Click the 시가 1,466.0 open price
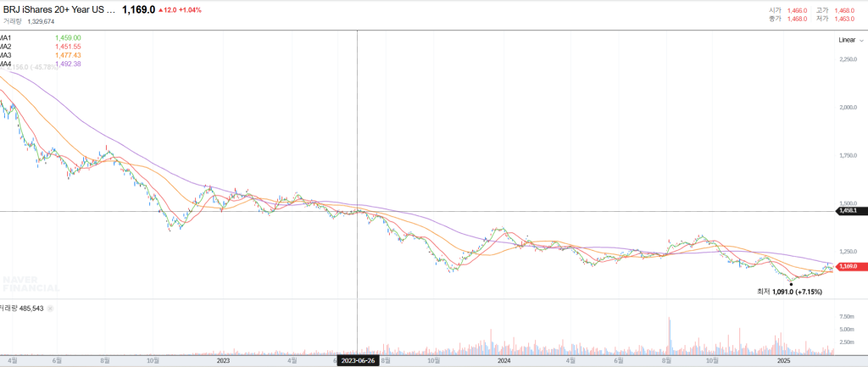This screenshot has height=367, width=868. (x=789, y=10)
